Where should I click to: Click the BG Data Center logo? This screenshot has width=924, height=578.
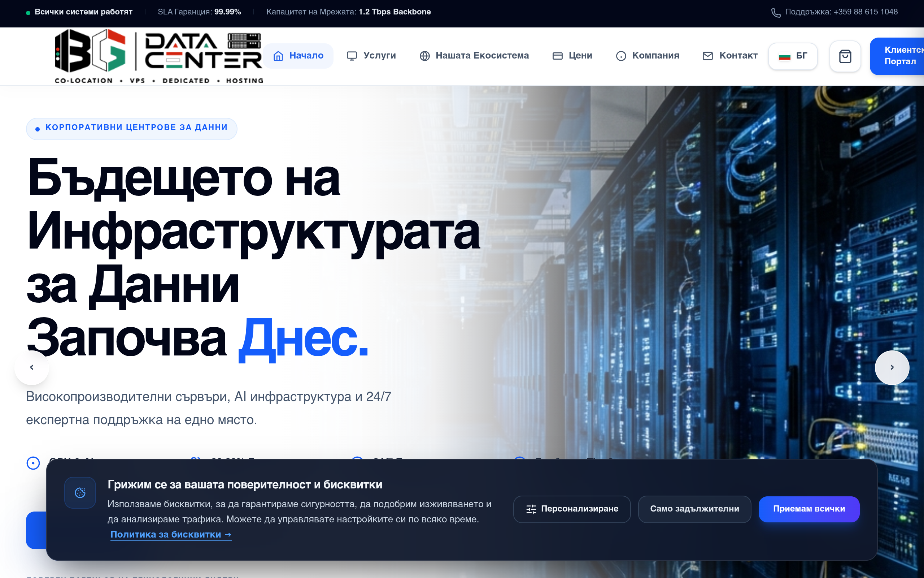(x=159, y=56)
